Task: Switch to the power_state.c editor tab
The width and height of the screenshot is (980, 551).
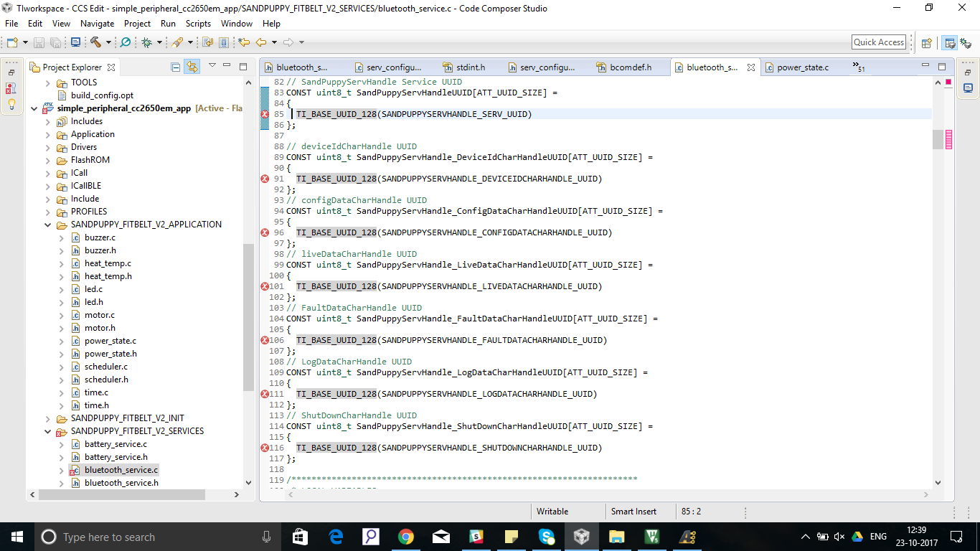Action: click(802, 67)
